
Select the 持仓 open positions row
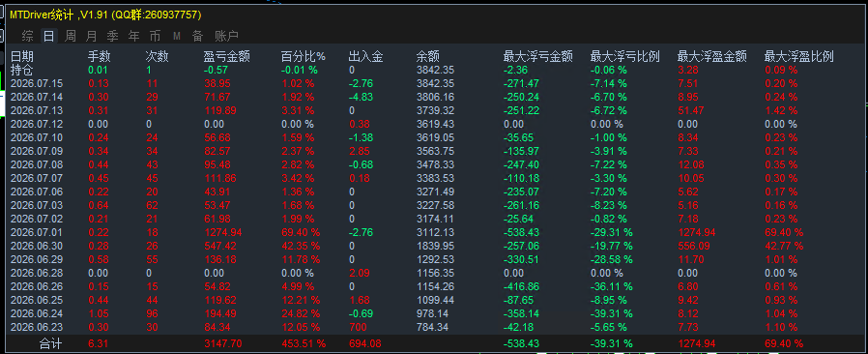433,71
